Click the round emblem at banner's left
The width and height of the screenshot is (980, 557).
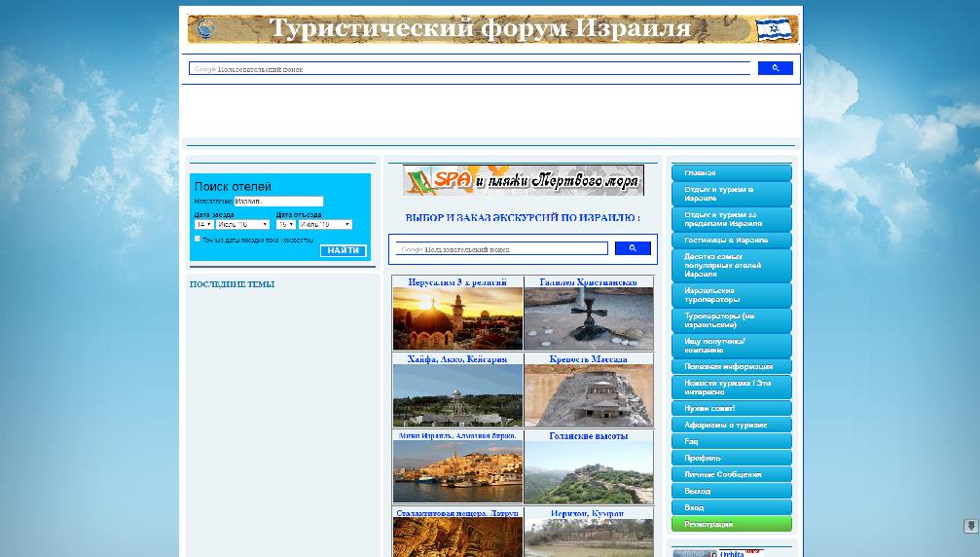click(x=204, y=29)
